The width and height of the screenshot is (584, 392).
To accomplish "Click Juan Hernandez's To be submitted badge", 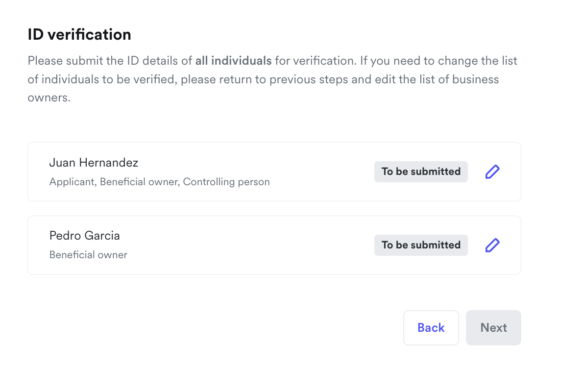I will coord(421,171).
